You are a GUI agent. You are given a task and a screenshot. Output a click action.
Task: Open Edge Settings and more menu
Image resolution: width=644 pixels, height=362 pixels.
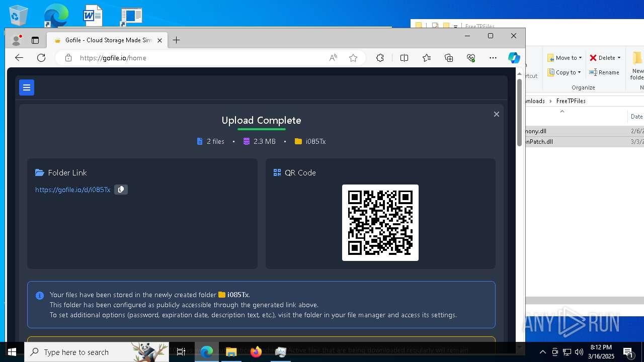pyautogui.click(x=493, y=58)
